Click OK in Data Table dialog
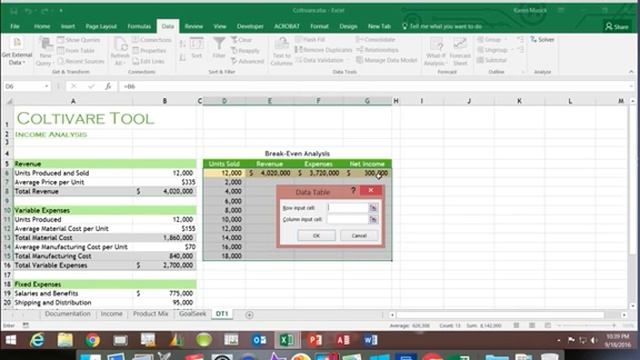640x360 pixels. (x=316, y=236)
